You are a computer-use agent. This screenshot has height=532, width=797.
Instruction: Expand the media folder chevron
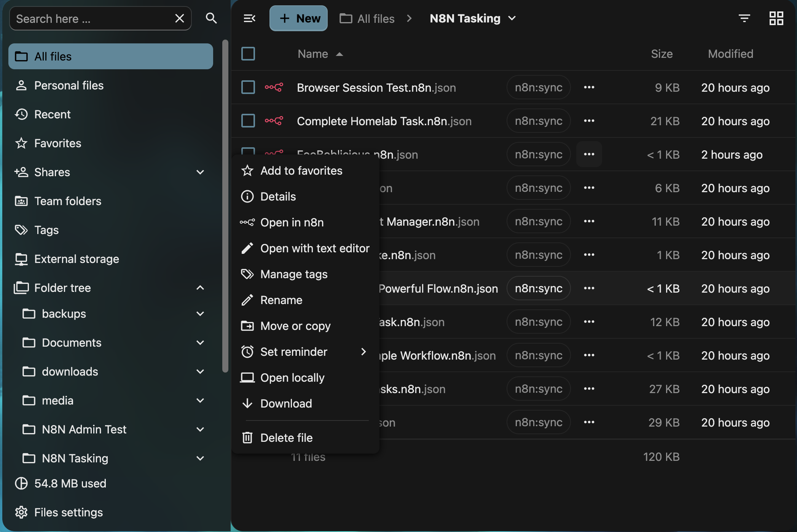tap(200, 400)
